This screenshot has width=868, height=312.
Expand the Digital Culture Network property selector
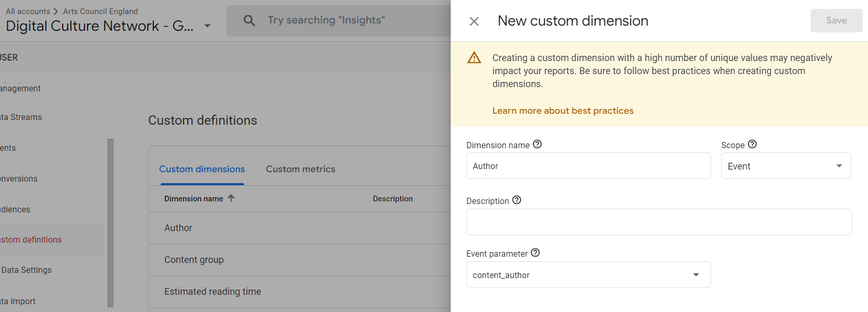[x=207, y=26]
